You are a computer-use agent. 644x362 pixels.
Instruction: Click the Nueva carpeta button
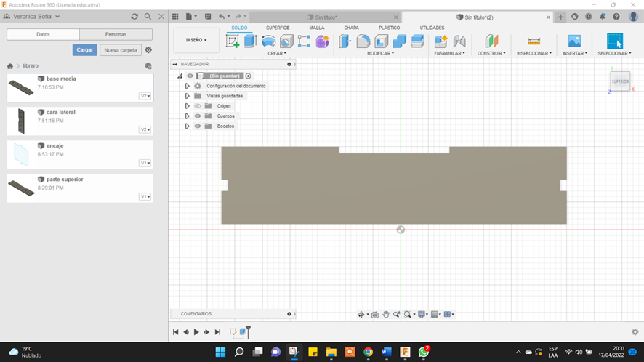click(121, 50)
